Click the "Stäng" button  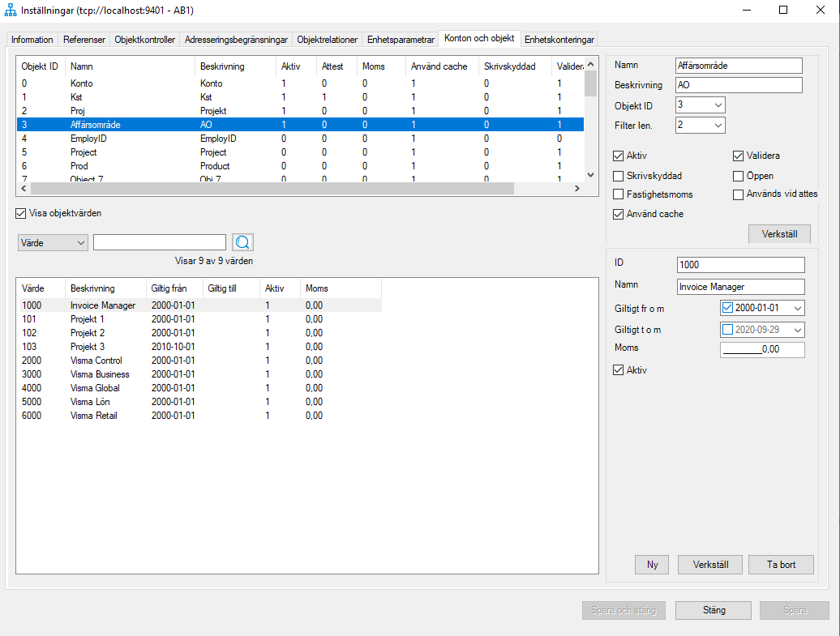point(713,610)
